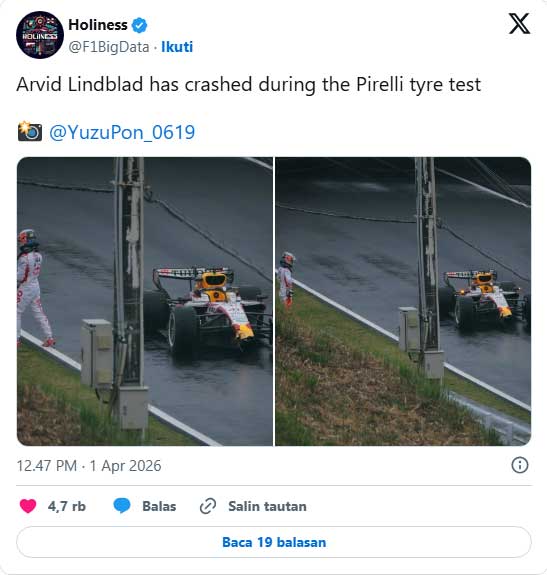Click Salin tautan to copy link
The image size is (547, 575).
tap(267, 506)
